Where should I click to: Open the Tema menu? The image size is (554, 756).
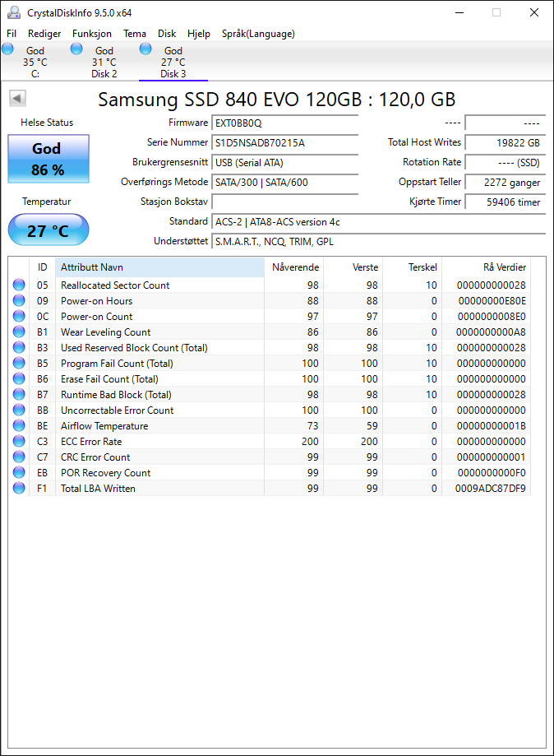tap(135, 34)
